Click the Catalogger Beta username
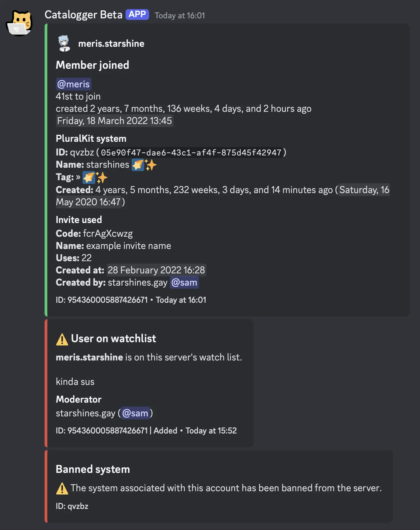Viewport: 420px width, 530px height. pyautogui.click(x=83, y=15)
